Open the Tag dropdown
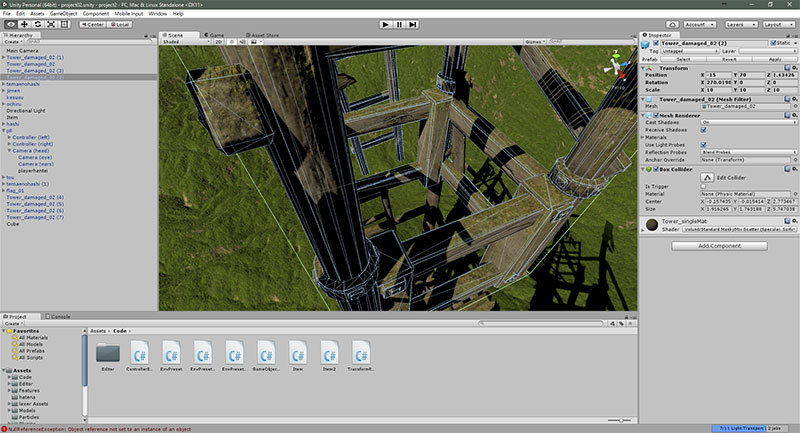 point(690,51)
